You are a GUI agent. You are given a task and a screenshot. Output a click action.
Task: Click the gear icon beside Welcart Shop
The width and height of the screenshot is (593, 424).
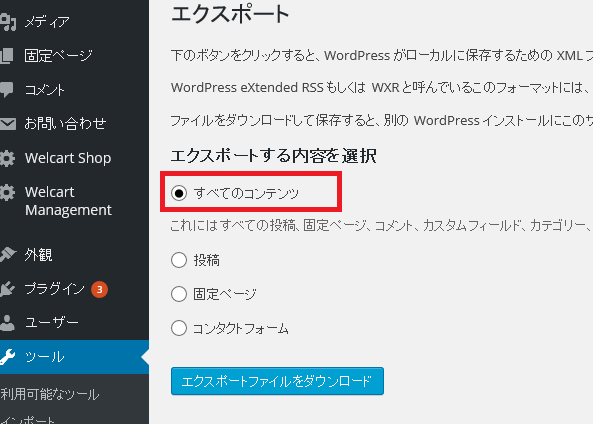[x=7, y=158]
